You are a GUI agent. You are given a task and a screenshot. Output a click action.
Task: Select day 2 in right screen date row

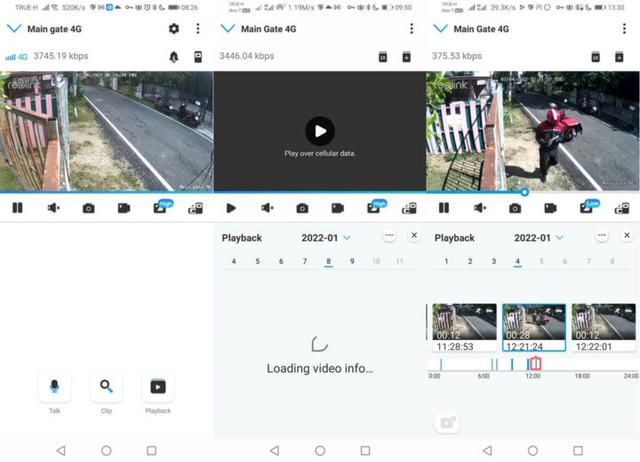click(470, 261)
